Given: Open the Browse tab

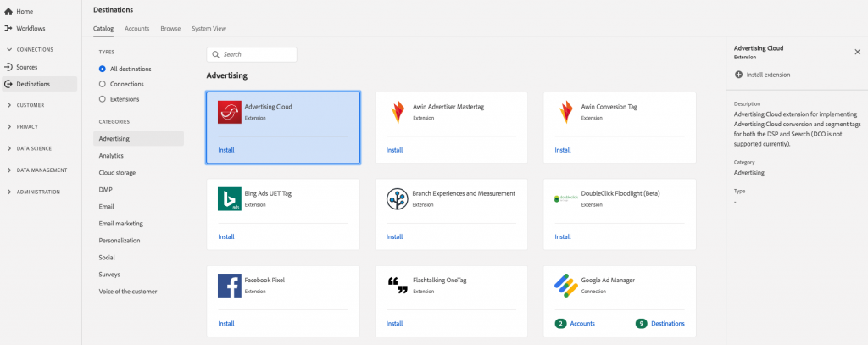Looking at the screenshot, I should (170, 28).
